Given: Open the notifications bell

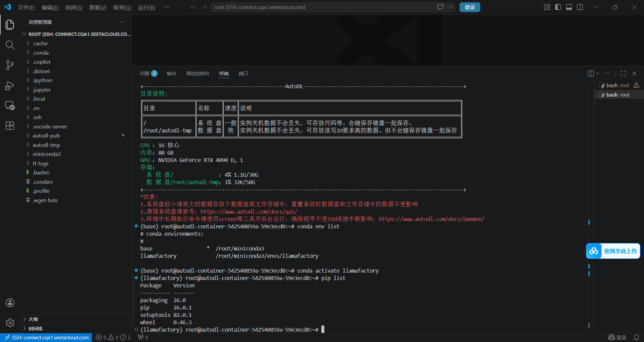Looking at the screenshot, I should click(636, 337).
